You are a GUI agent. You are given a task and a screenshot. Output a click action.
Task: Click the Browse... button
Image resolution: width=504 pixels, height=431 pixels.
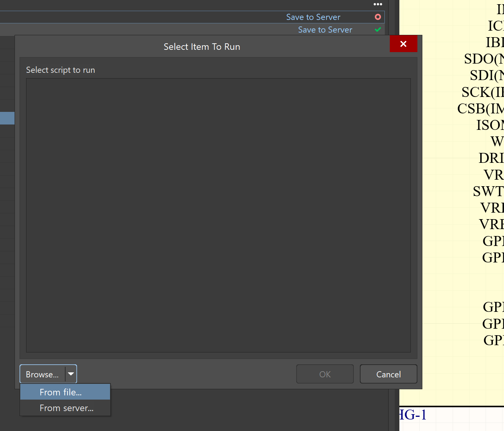pos(43,374)
